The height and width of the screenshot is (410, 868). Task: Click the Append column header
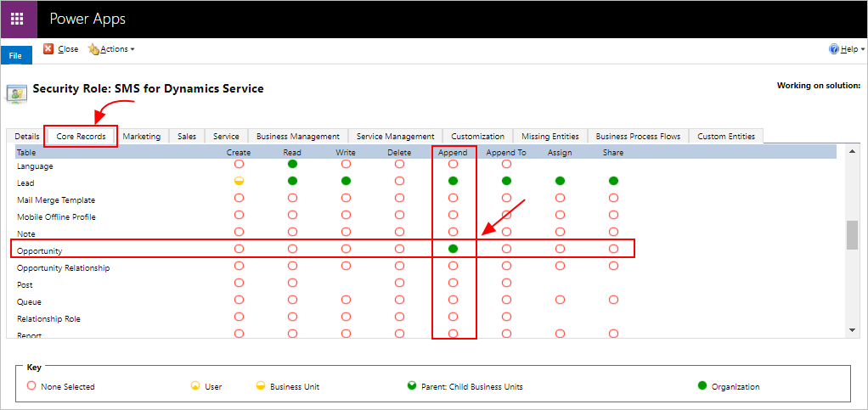pos(453,153)
